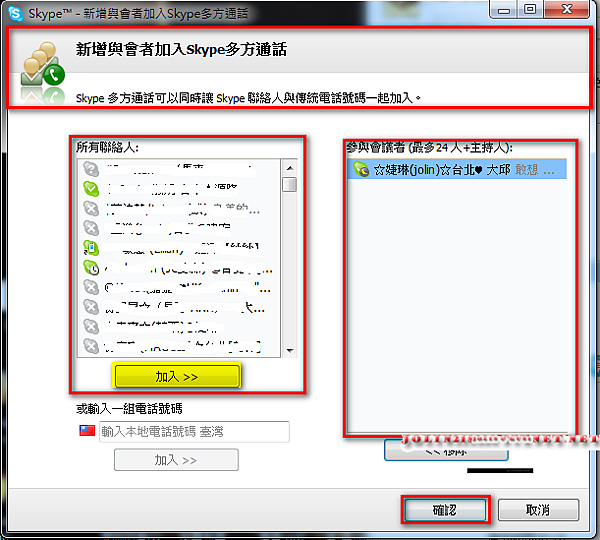
Task: Click the contact list scrollbar thumb
Action: (290, 184)
